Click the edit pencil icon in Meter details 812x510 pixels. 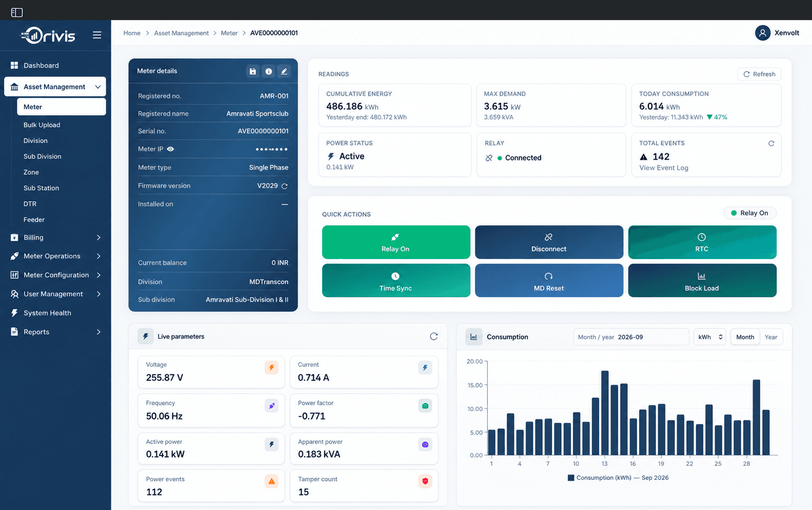284,71
